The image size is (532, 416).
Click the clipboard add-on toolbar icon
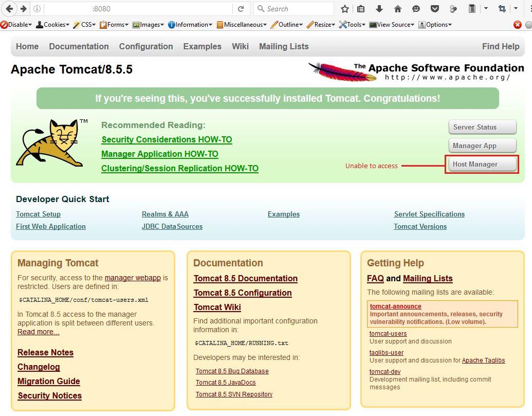pyautogui.click(x=472, y=8)
